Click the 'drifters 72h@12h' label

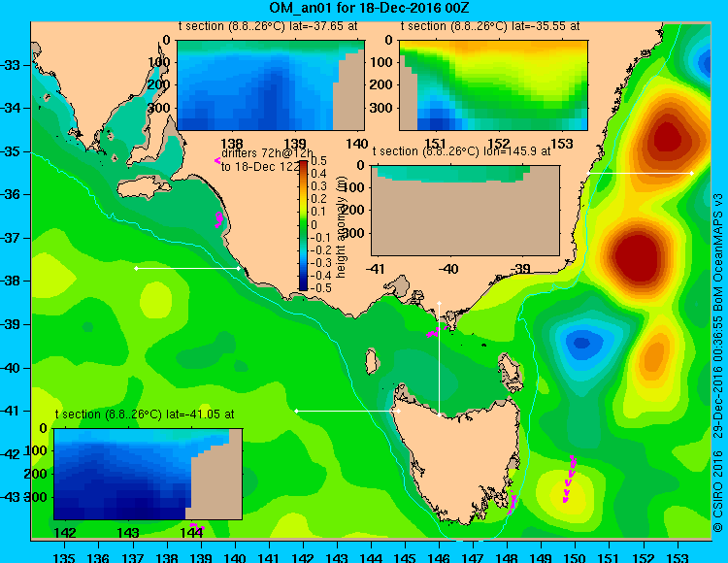267,153
